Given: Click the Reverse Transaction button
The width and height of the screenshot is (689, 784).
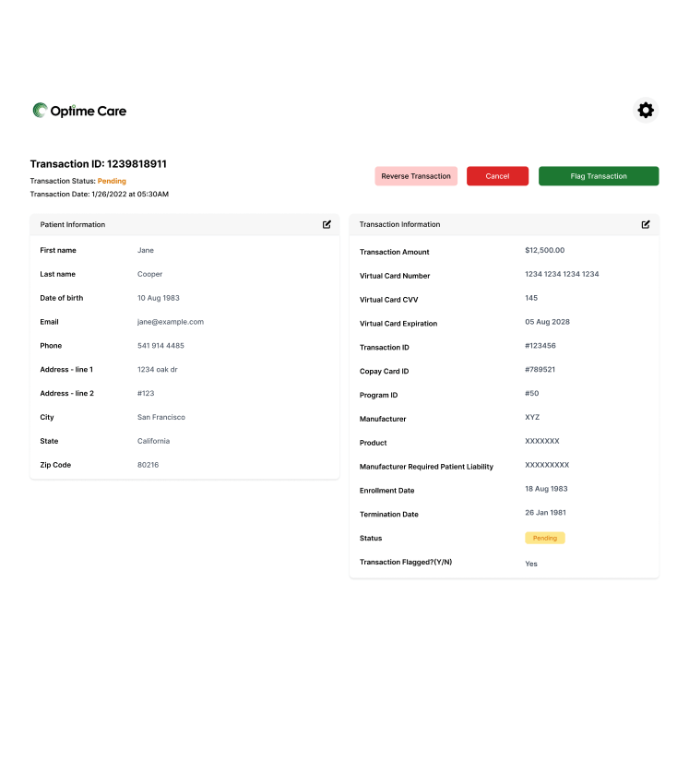Looking at the screenshot, I should (416, 176).
